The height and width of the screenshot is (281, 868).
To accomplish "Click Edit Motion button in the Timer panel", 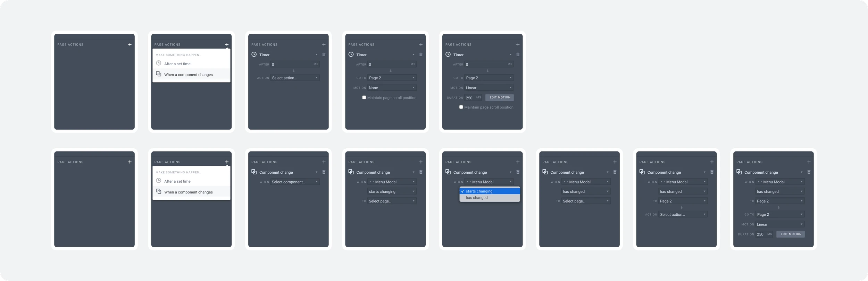I will pos(500,98).
